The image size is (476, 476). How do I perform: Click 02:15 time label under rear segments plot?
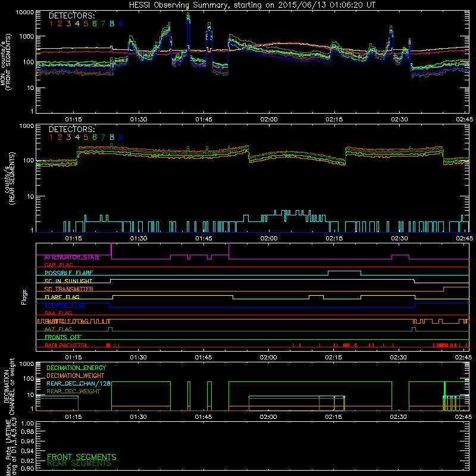tap(334, 239)
